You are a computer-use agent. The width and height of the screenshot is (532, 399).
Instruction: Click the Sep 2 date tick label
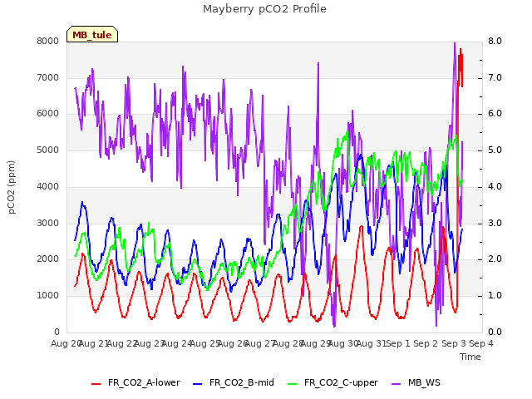tap(426, 343)
